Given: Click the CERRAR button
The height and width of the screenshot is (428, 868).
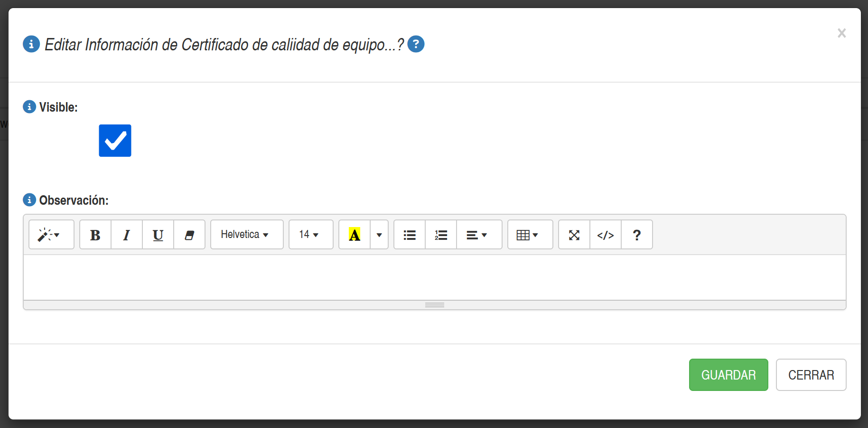Looking at the screenshot, I should 811,375.
